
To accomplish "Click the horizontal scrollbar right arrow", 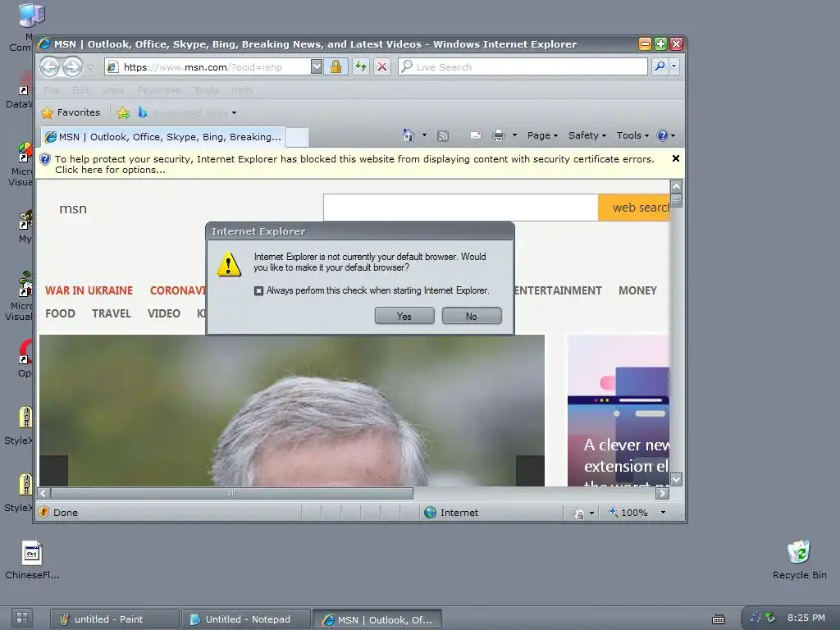I will 663,493.
